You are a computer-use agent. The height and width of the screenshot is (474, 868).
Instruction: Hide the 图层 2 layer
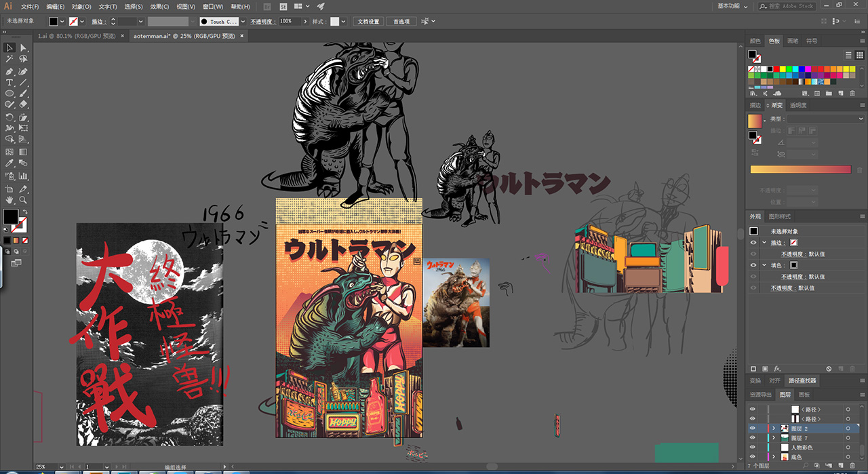click(x=752, y=429)
